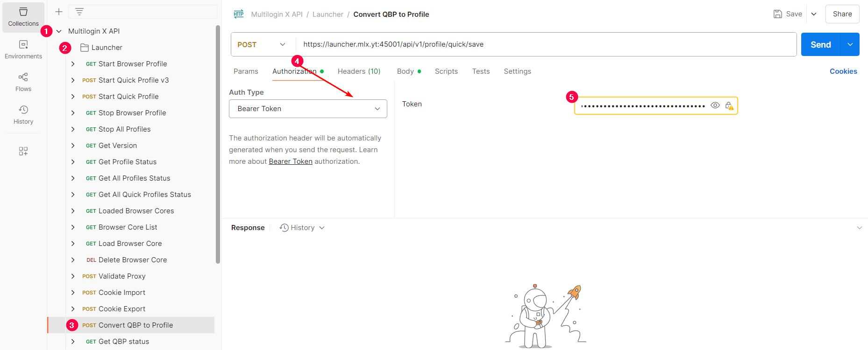Open the configure workspace sidebar grid icon

pyautogui.click(x=23, y=151)
